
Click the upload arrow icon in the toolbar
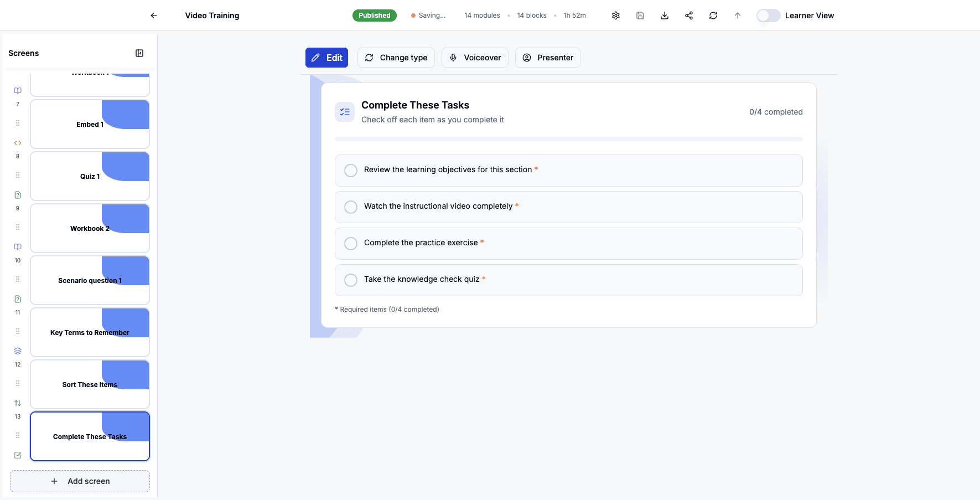point(738,16)
